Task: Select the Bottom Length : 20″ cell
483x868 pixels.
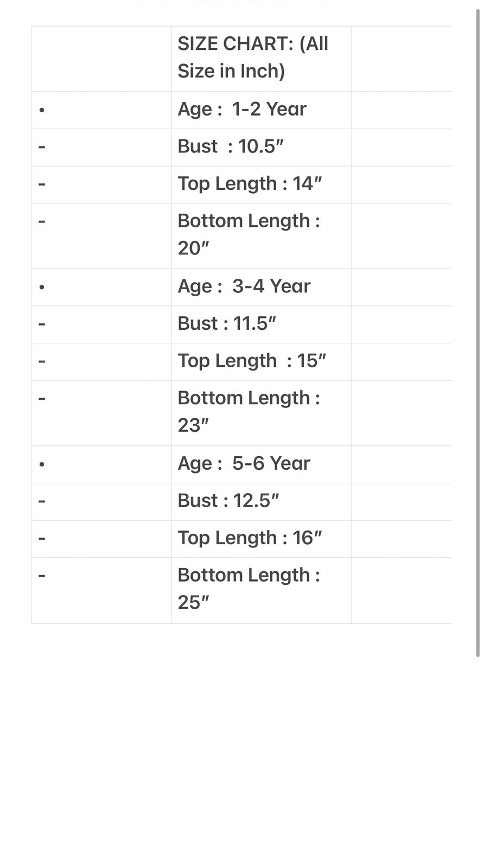Action: click(x=249, y=234)
